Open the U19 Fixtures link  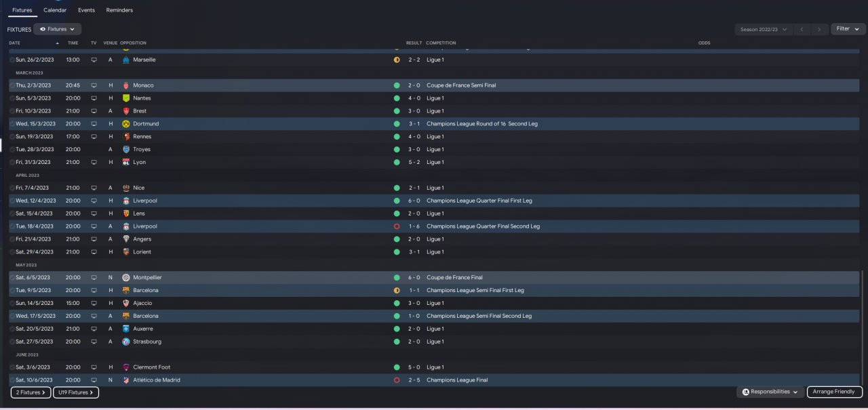[x=76, y=392]
